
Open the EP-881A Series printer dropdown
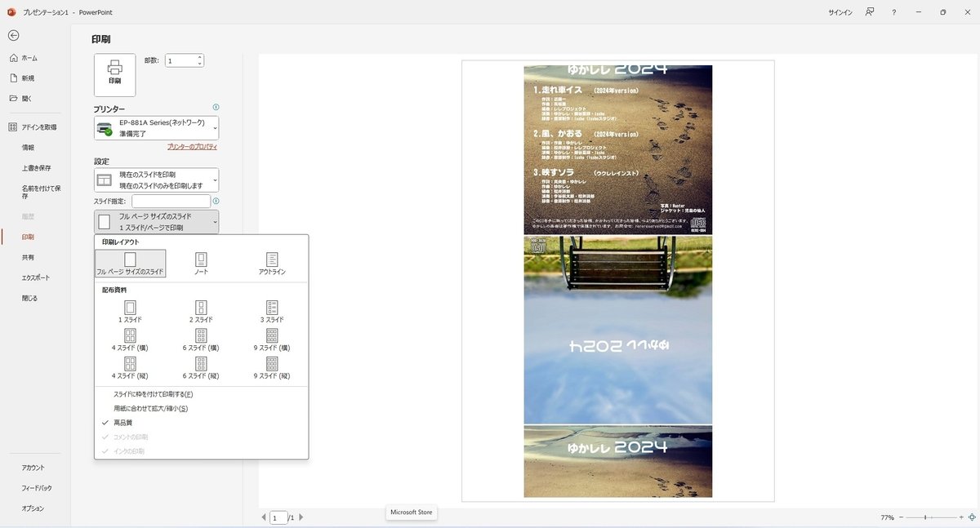tap(156, 128)
